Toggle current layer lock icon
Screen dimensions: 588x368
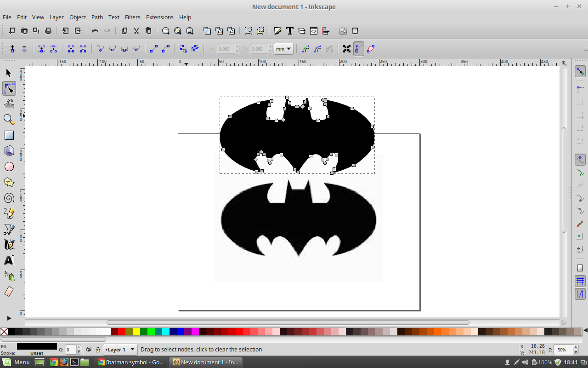[98, 350]
